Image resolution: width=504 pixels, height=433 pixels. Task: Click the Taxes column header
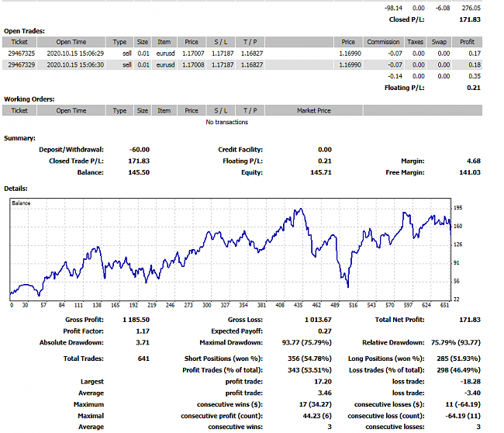(415, 42)
